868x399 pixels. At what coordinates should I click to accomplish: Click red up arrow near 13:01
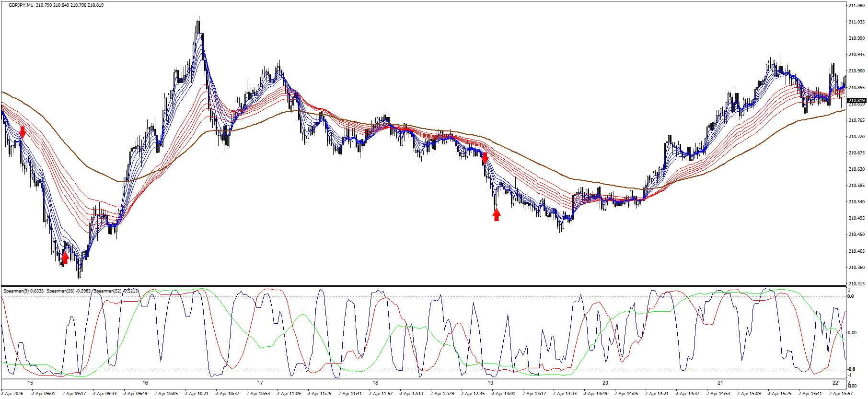497,214
